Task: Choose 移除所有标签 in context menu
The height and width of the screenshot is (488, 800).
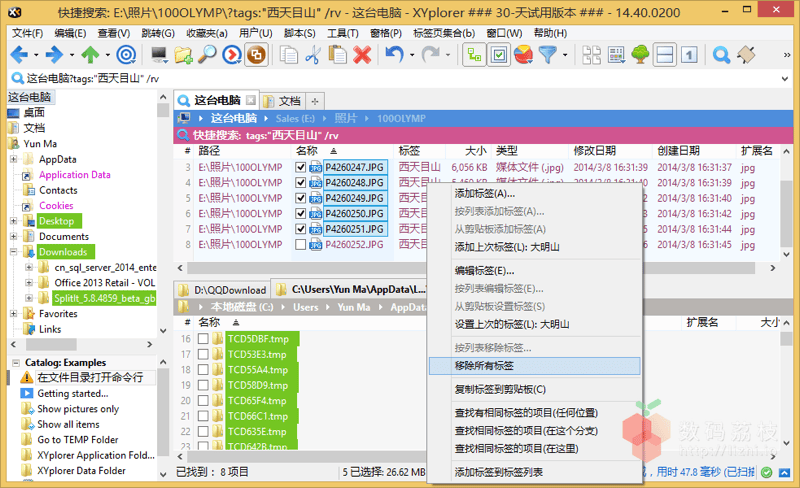Action: [x=534, y=366]
